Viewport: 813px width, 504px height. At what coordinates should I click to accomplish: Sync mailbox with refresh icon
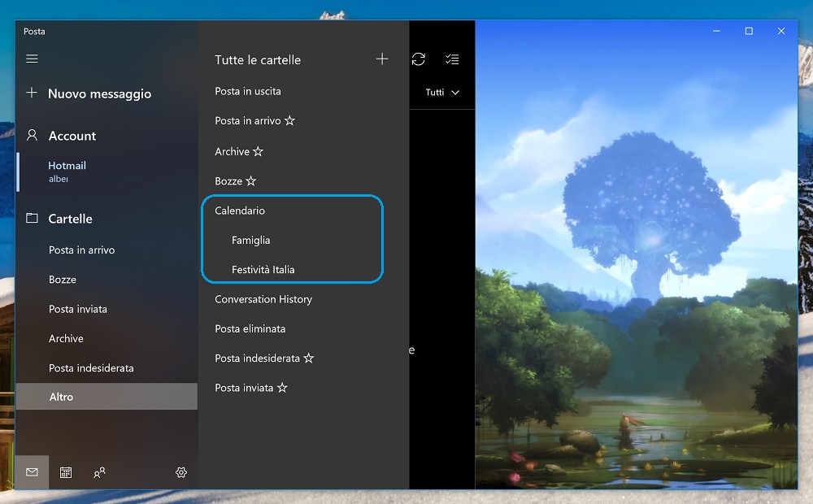419,59
